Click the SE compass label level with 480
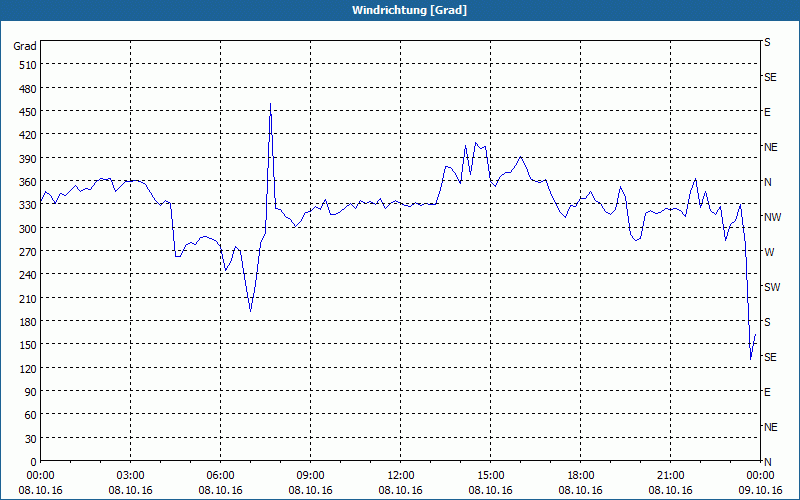 (770, 77)
